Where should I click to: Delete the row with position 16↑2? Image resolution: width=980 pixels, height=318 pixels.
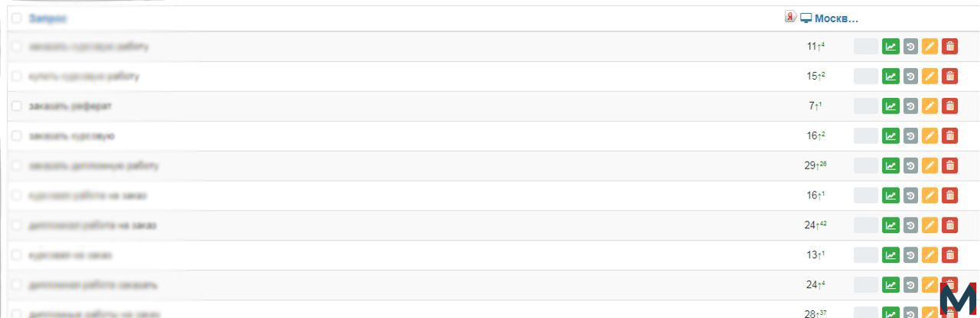(949, 136)
